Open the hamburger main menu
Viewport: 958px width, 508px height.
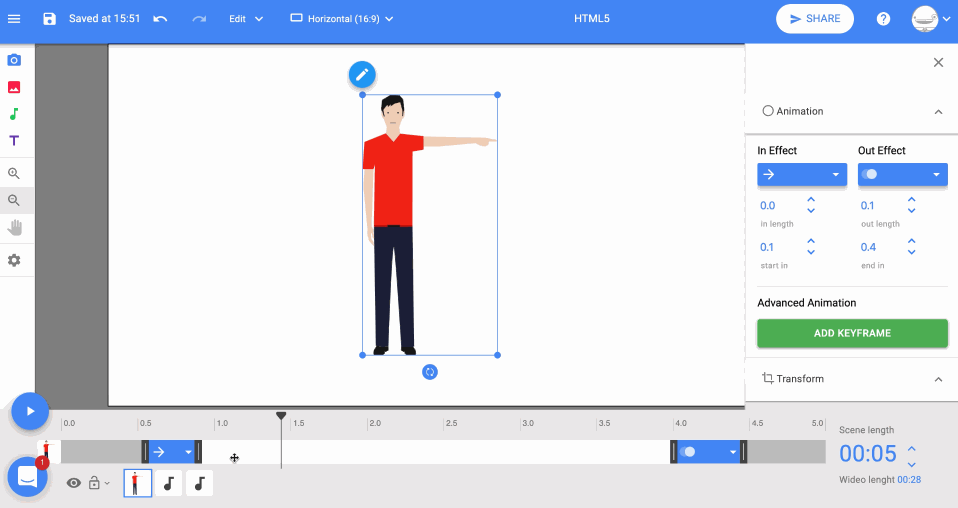coord(14,19)
